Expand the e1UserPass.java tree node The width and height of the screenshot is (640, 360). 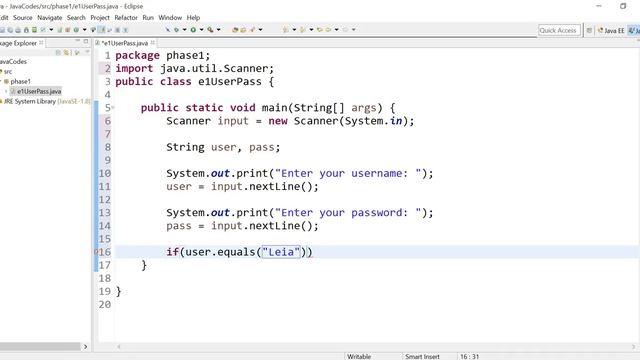point(6,91)
